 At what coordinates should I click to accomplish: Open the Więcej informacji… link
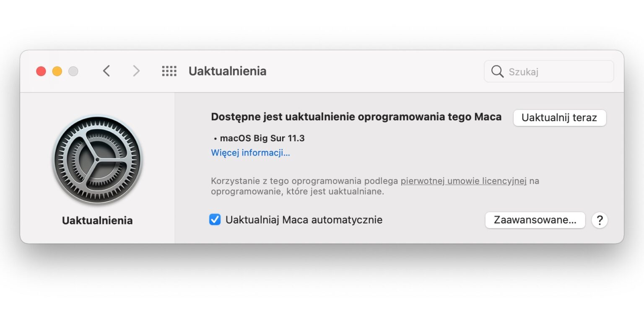pos(250,153)
